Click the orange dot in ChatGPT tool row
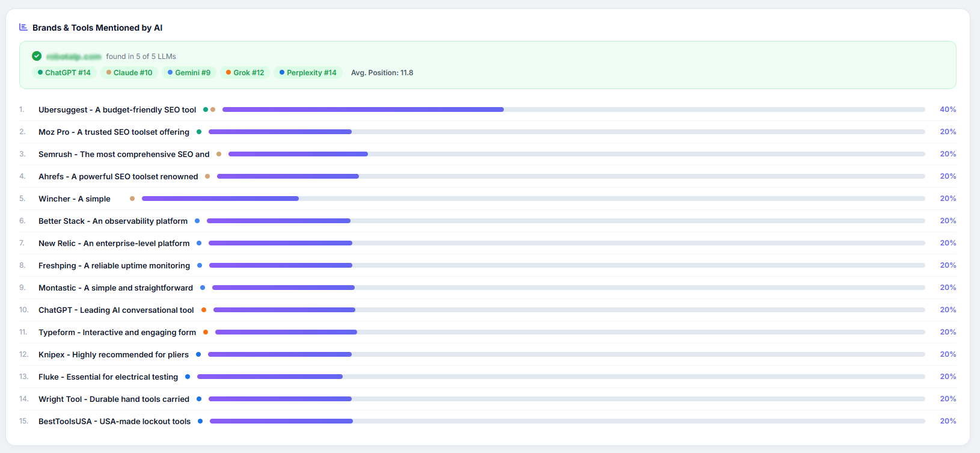Viewport: 980px width, 453px height. 204,310
